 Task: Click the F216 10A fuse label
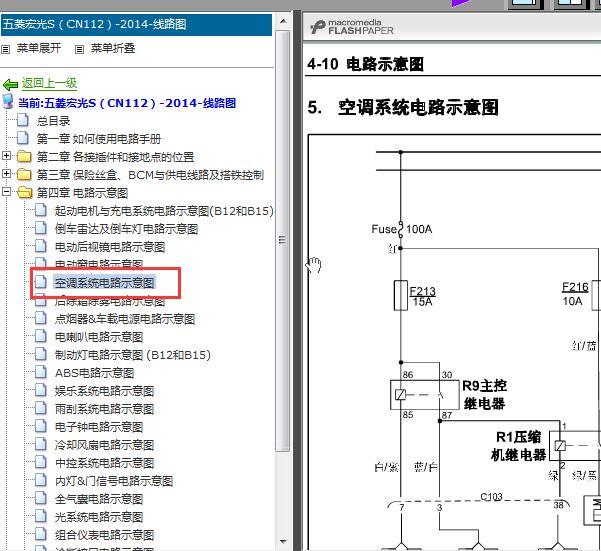pos(575,294)
